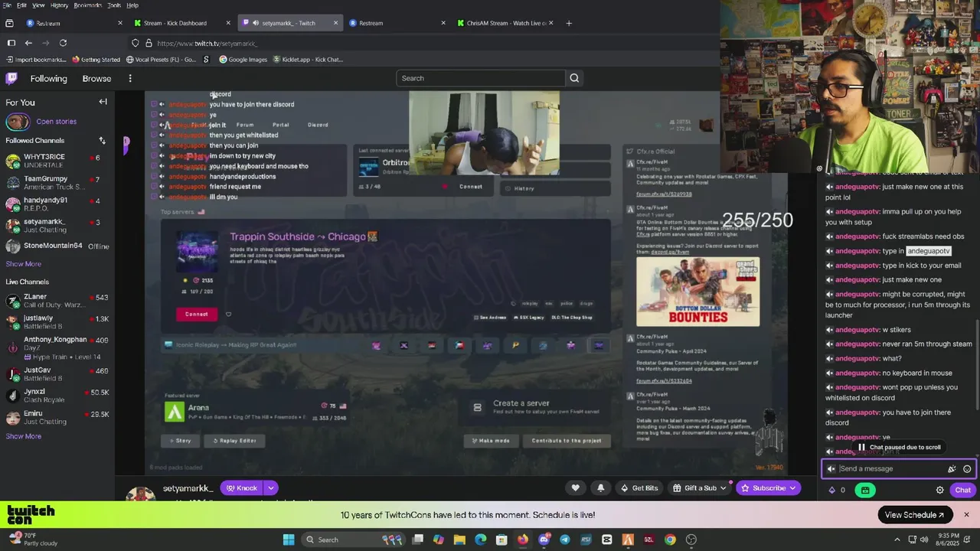Screen dimensions: 980x551
Task: Open chat identity badge icon
Action: [831, 469]
